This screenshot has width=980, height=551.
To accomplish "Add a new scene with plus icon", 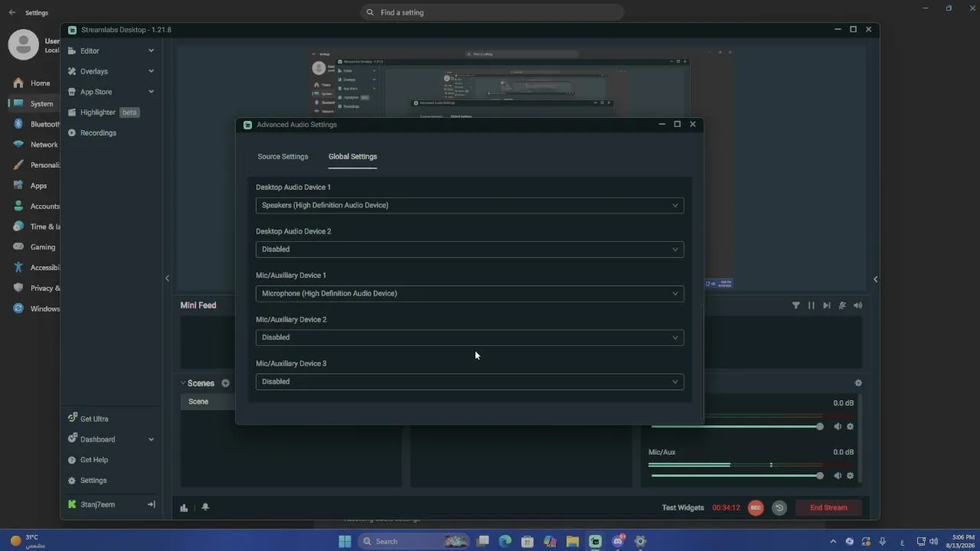I will point(225,383).
